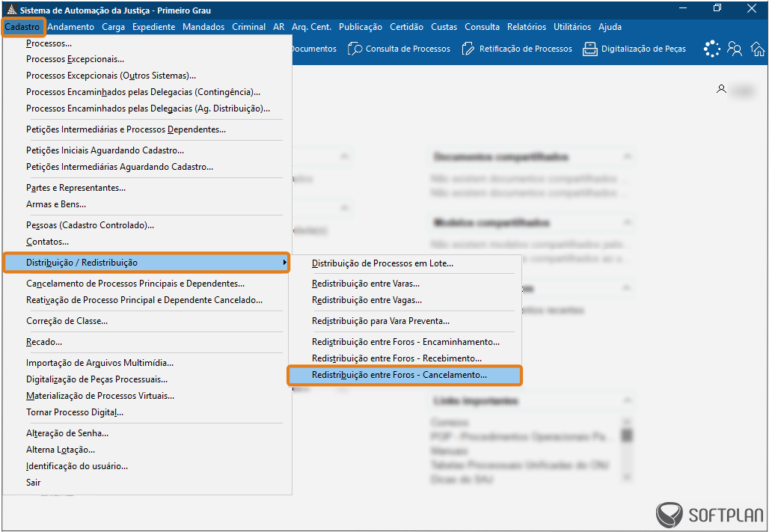Open the Mandados menu
Viewport: 769px width, 532px height.
coord(203,27)
